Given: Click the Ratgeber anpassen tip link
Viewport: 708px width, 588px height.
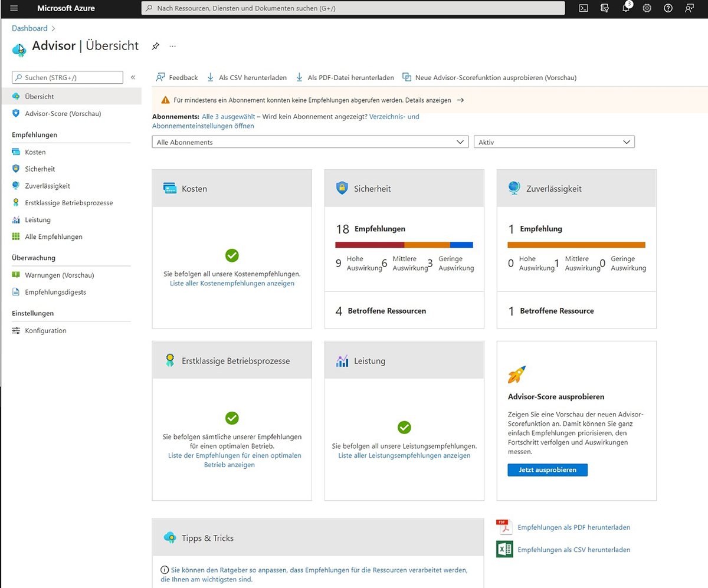Looking at the screenshot, I should pos(314,574).
